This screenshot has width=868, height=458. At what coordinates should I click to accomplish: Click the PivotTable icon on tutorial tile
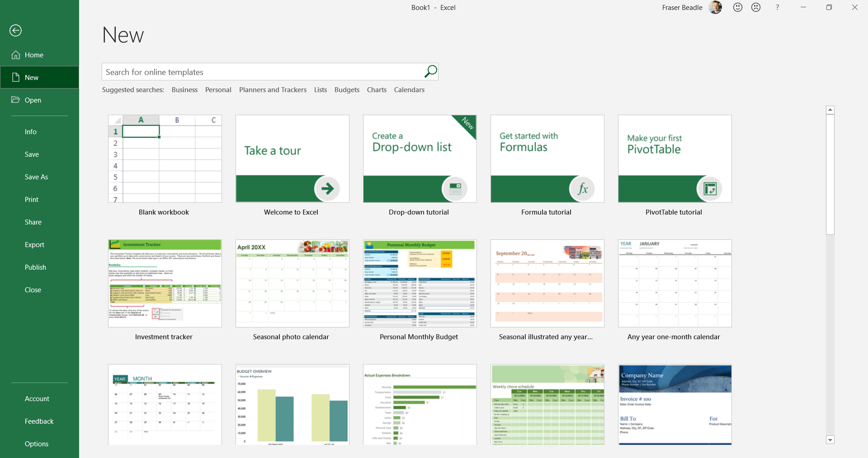pos(710,188)
